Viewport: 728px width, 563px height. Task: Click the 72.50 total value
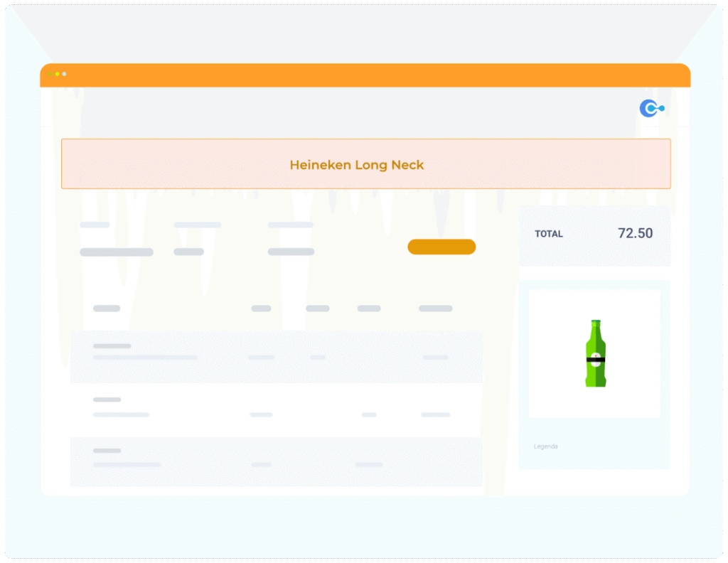coord(635,233)
